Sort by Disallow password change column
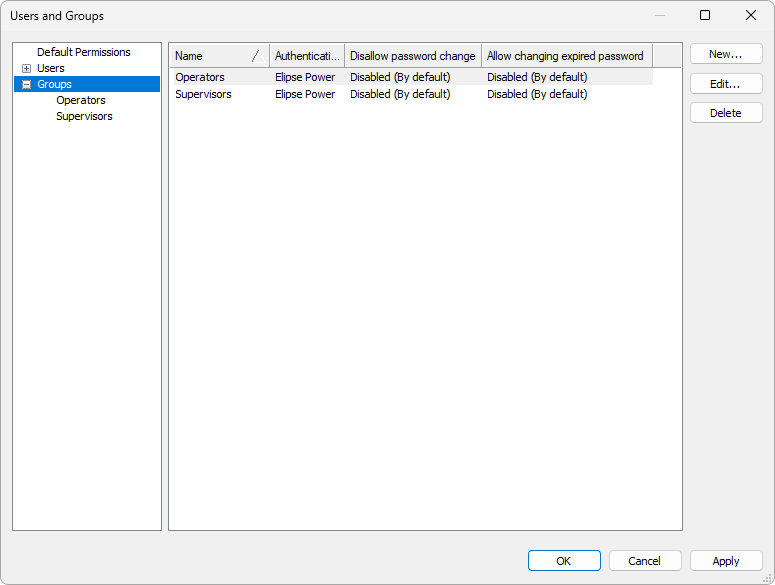Viewport: 775px width, 585px height. click(412, 56)
